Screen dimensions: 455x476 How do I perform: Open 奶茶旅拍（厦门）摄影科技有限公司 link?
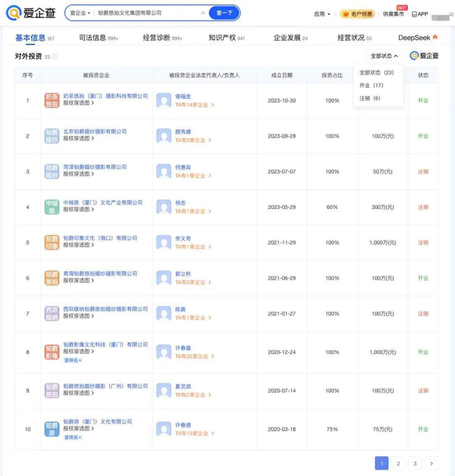click(x=105, y=96)
